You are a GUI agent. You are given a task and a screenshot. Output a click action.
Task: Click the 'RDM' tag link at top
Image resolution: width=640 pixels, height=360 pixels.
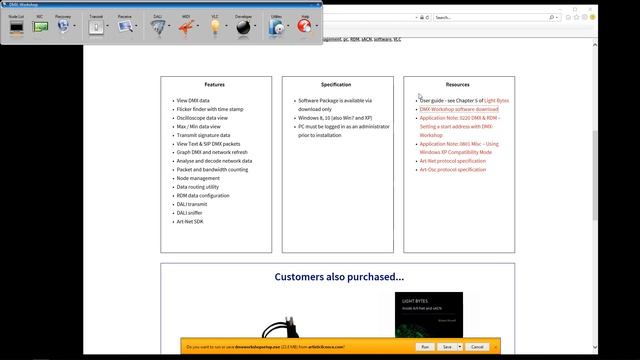click(355, 39)
